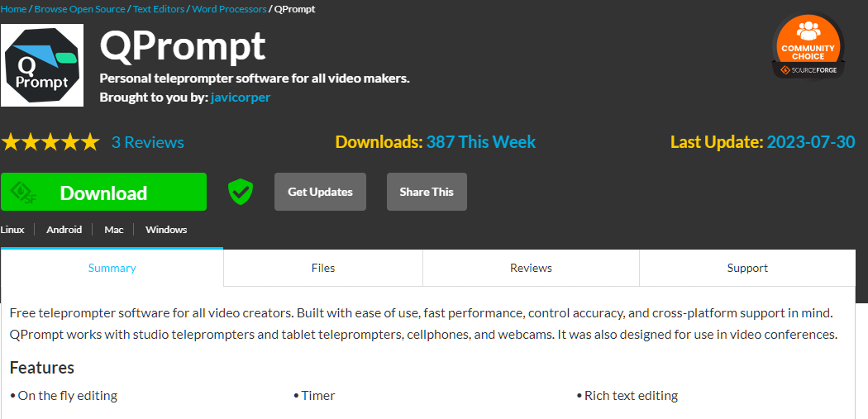
Task: Select the Linux platform link
Action: [x=12, y=230]
